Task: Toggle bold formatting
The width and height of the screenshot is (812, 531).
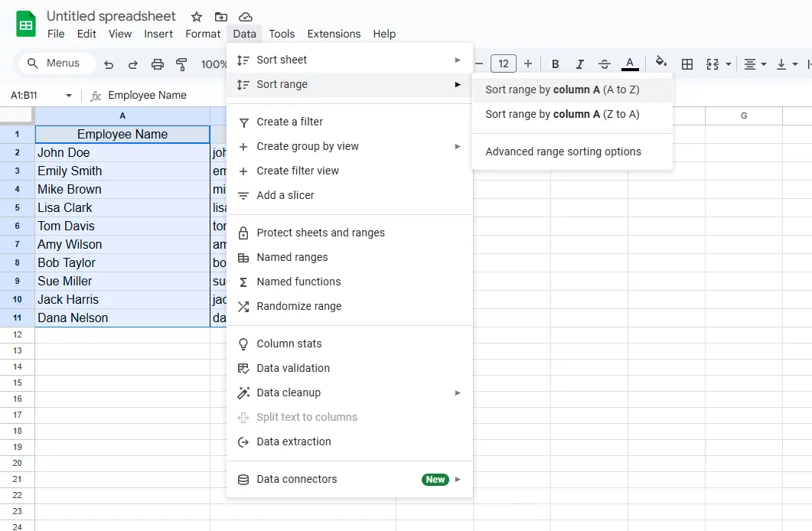Action: (556, 64)
